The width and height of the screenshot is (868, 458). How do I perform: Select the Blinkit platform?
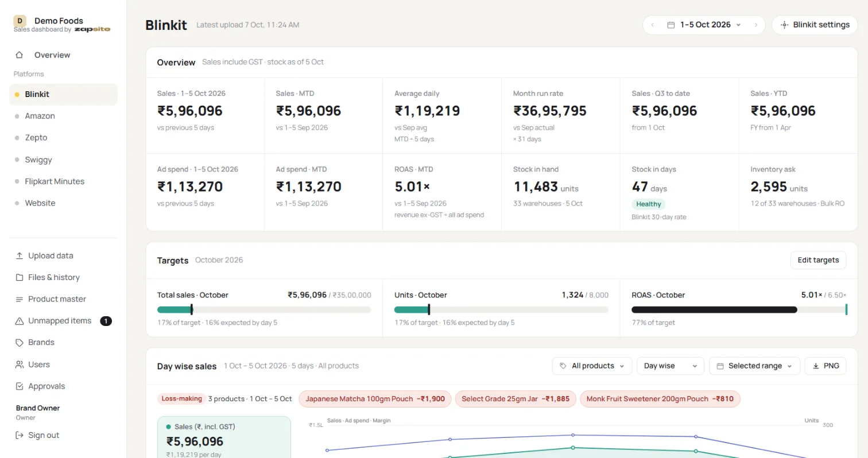point(63,94)
